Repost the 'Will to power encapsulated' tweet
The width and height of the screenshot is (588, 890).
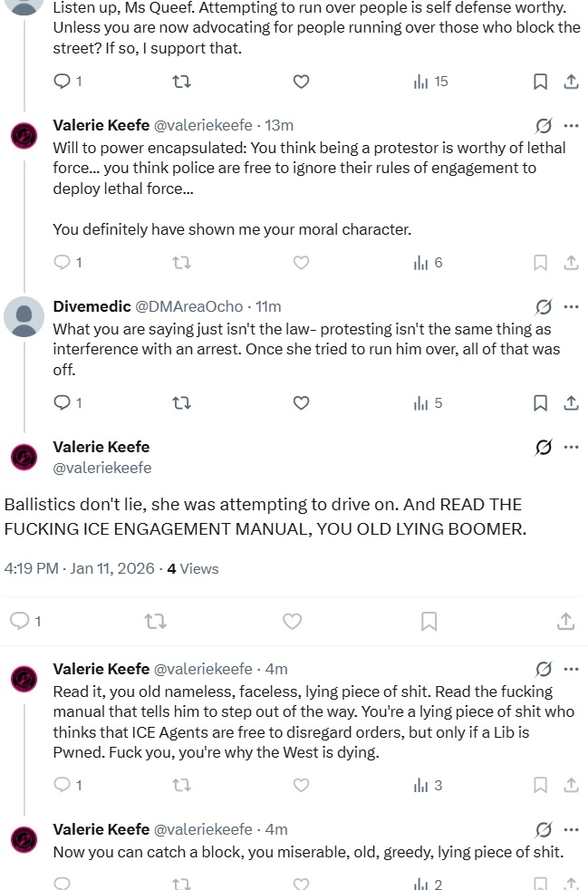click(x=181, y=263)
